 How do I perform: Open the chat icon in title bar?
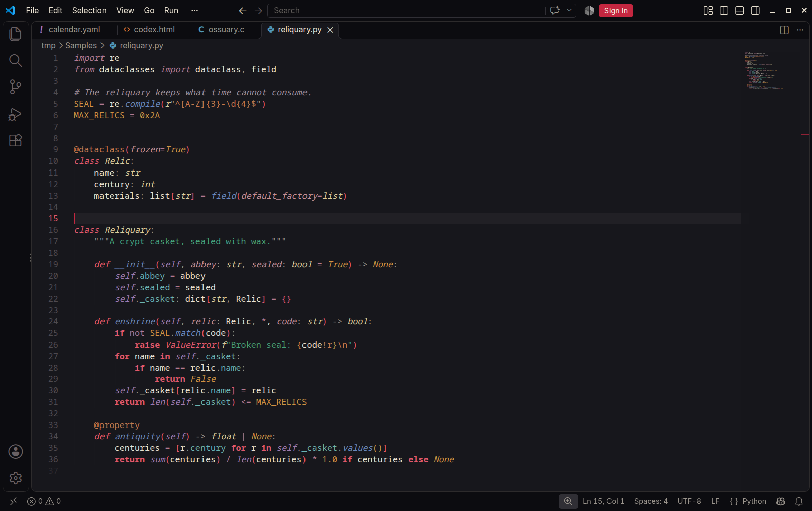(x=555, y=11)
